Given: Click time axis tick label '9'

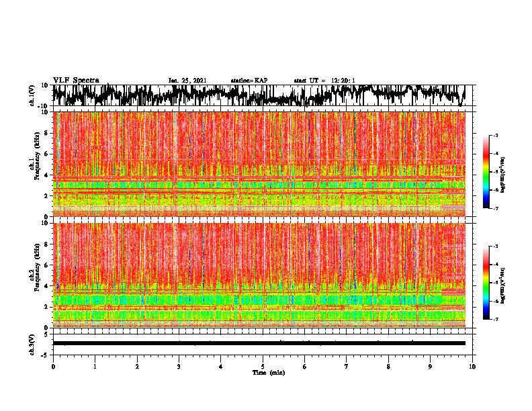Looking at the screenshot, I should pos(430,367).
